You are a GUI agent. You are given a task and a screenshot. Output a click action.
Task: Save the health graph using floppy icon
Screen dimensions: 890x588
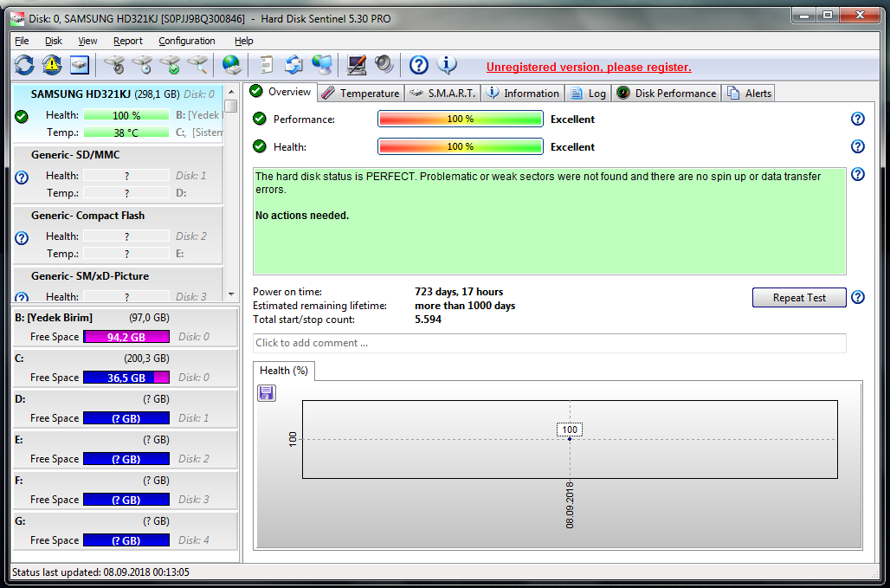coord(267,393)
